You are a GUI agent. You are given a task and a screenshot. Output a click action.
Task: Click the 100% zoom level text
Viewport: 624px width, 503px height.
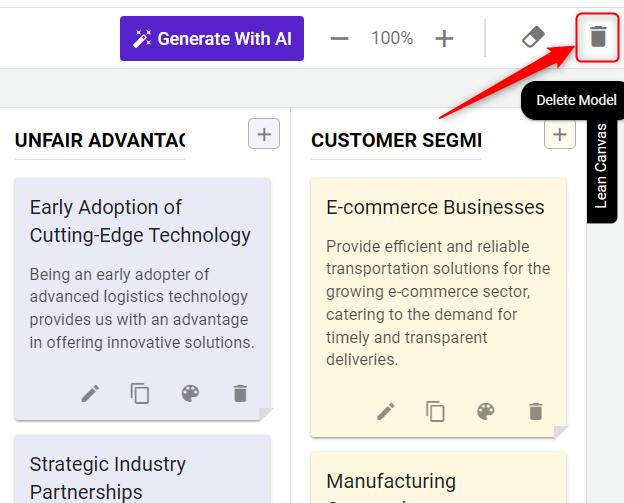tap(392, 39)
